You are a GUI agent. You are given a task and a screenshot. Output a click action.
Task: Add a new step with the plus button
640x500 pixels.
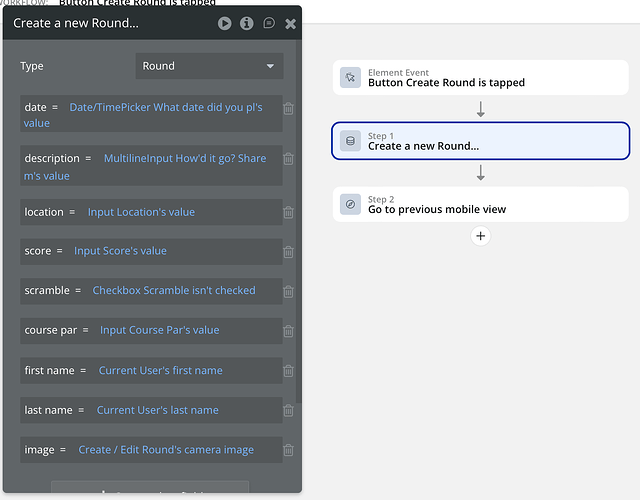click(x=480, y=236)
